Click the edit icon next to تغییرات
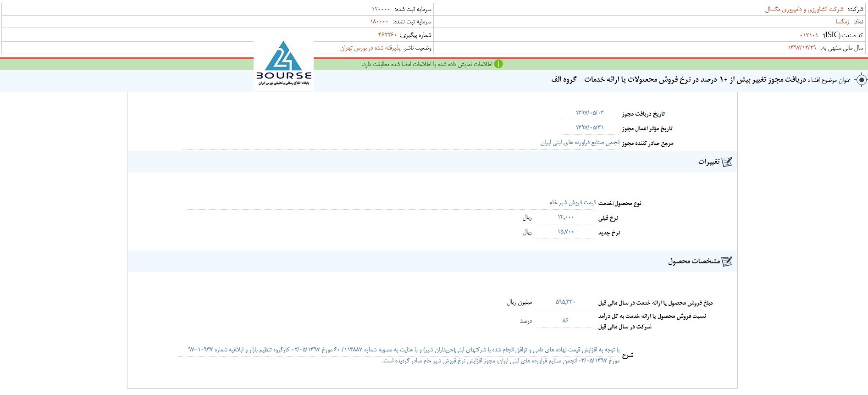This screenshot has width=868, height=395. point(727,162)
